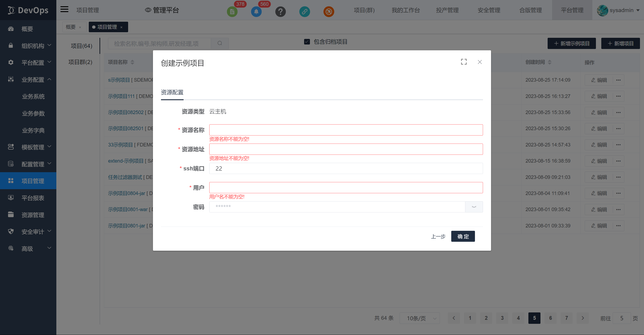Toggle password visibility eye icon
This screenshot has width=644, height=335.
click(x=474, y=207)
